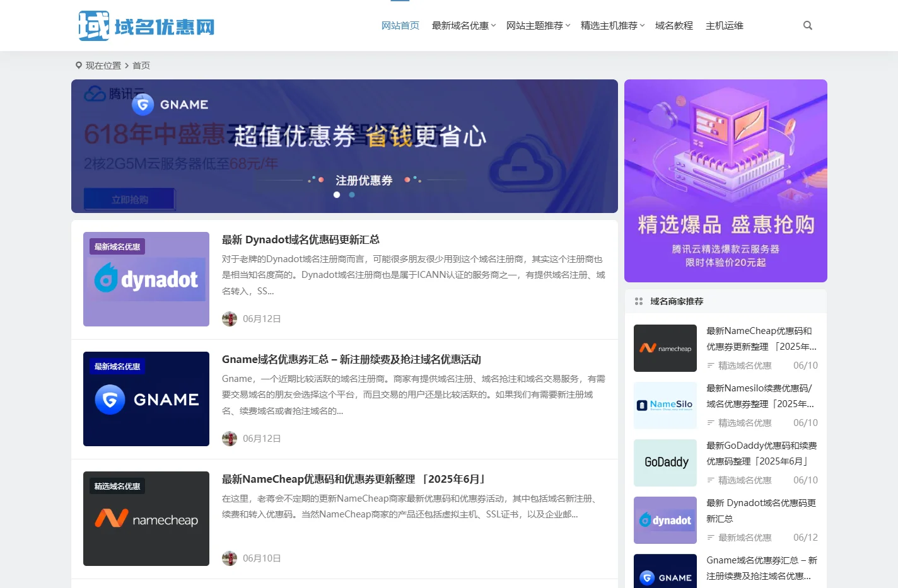
Task: Click category icon under sidebar Namesilo entry
Action: click(711, 423)
